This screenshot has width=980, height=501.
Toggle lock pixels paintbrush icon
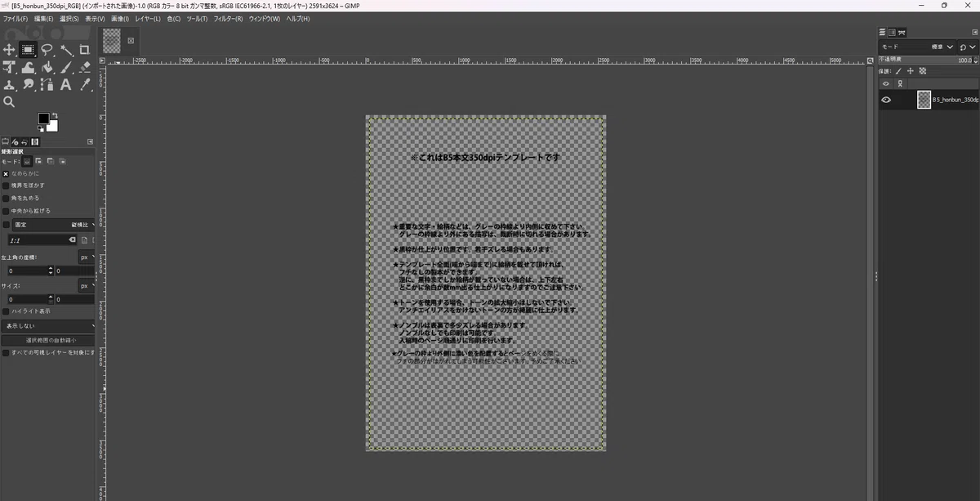pyautogui.click(x=898, y=71)
